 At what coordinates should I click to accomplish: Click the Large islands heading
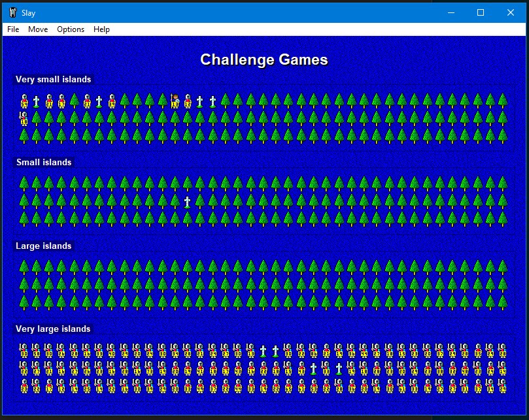44,246
